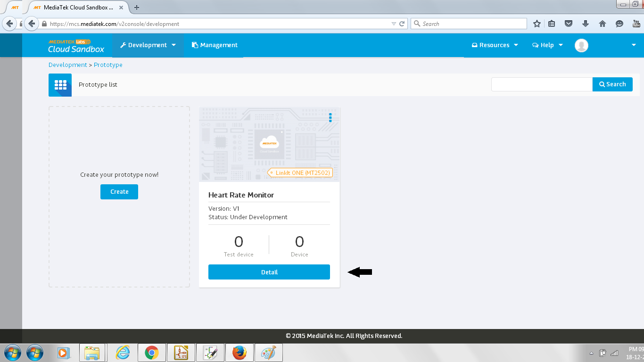Open the MediaTek Cloud Sandbox logo

76,46
